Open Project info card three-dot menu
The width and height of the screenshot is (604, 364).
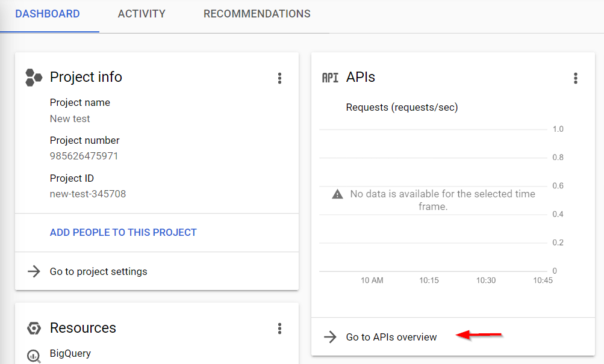pos(279,78)
